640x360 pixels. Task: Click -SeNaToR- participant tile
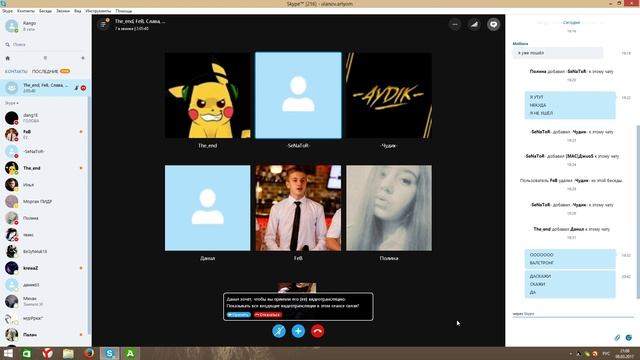298,95
